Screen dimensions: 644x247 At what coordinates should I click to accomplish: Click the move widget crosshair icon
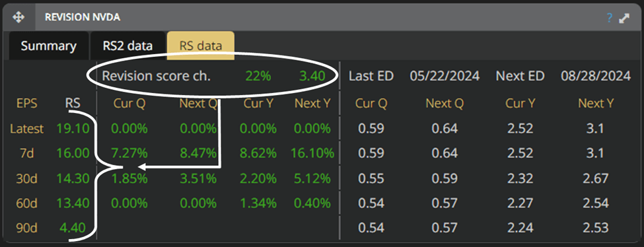click(x=18, y=17)
